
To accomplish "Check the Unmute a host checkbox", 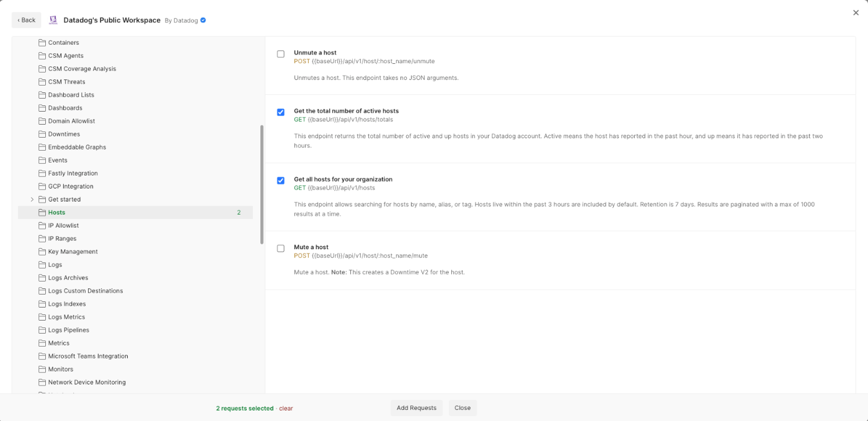I will 281,54.
